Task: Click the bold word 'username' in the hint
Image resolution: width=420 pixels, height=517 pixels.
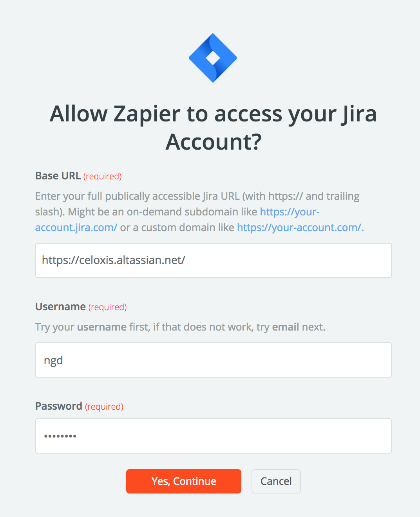Action: pos(102,327)
